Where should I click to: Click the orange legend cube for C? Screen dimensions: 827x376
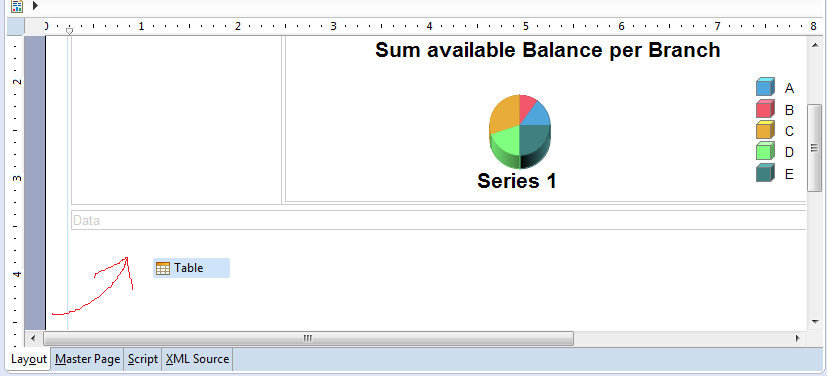click(765, 130)
